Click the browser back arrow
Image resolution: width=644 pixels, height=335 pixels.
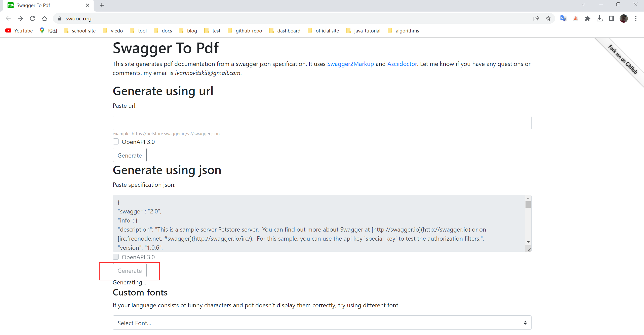[8, 18]
